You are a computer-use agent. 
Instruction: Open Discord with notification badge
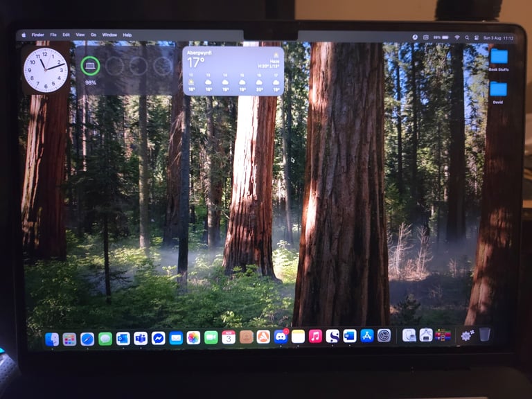[281, 337]
